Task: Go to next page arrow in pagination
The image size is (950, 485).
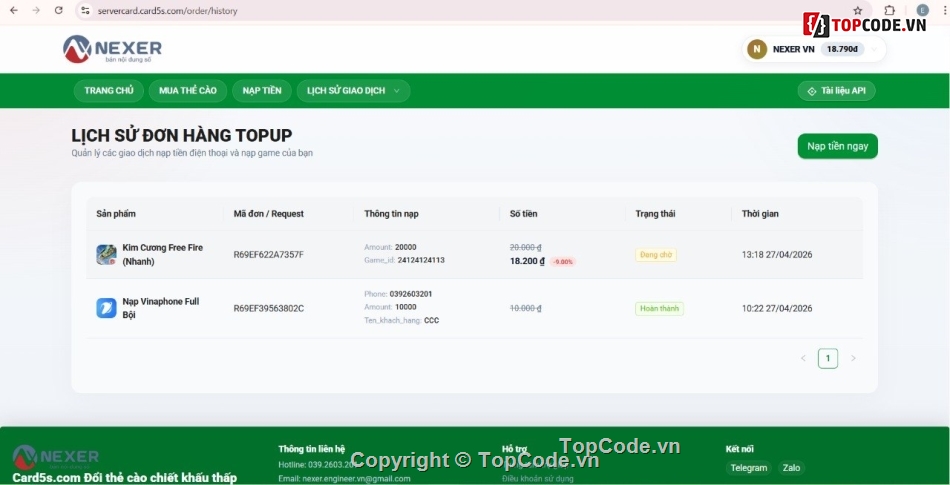Action: coord(853,358)
